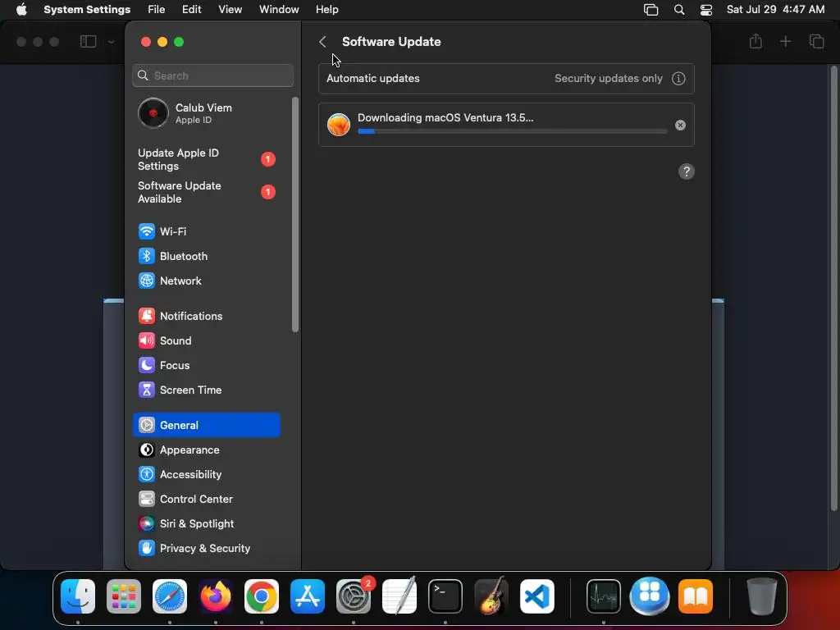Viewport: 840px width, 630px height.
Task: Open the Apple menu
Action: point(21,10)
